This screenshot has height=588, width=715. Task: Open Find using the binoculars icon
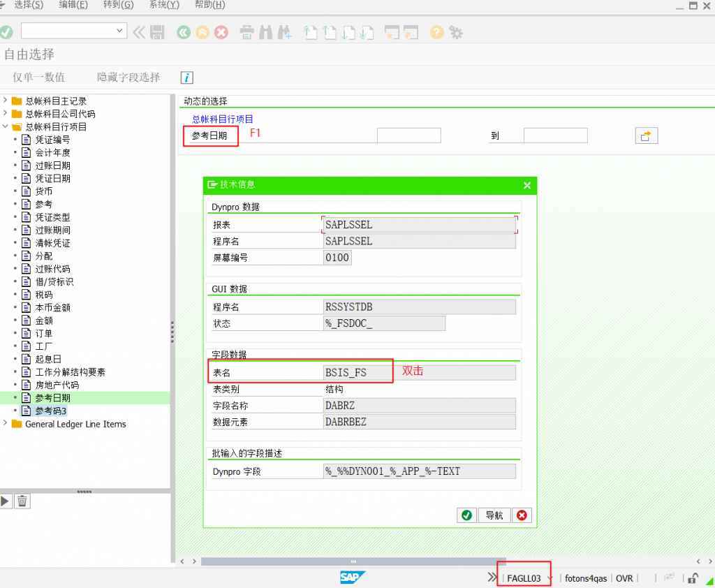point(266,32)
